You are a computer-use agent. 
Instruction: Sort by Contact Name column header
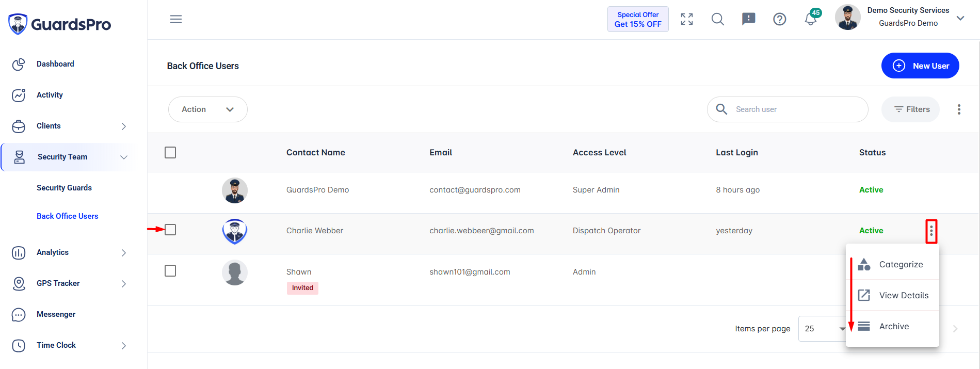click(316, 153)
